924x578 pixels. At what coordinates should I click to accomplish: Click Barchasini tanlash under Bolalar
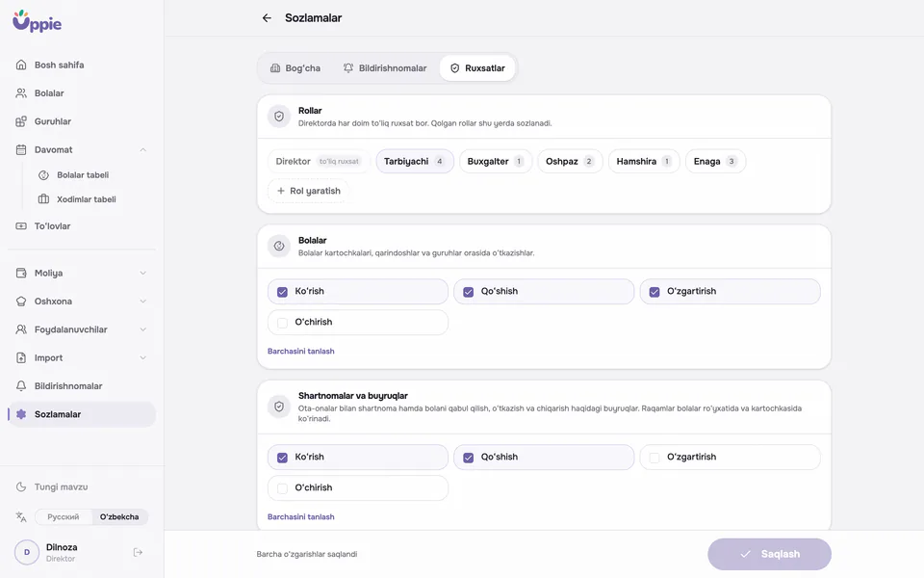coord(301,352)
